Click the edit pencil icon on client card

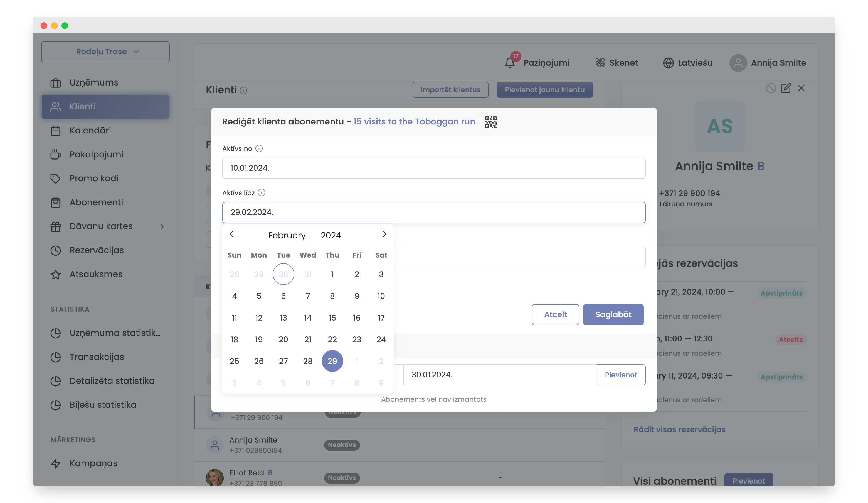(786, 88)
